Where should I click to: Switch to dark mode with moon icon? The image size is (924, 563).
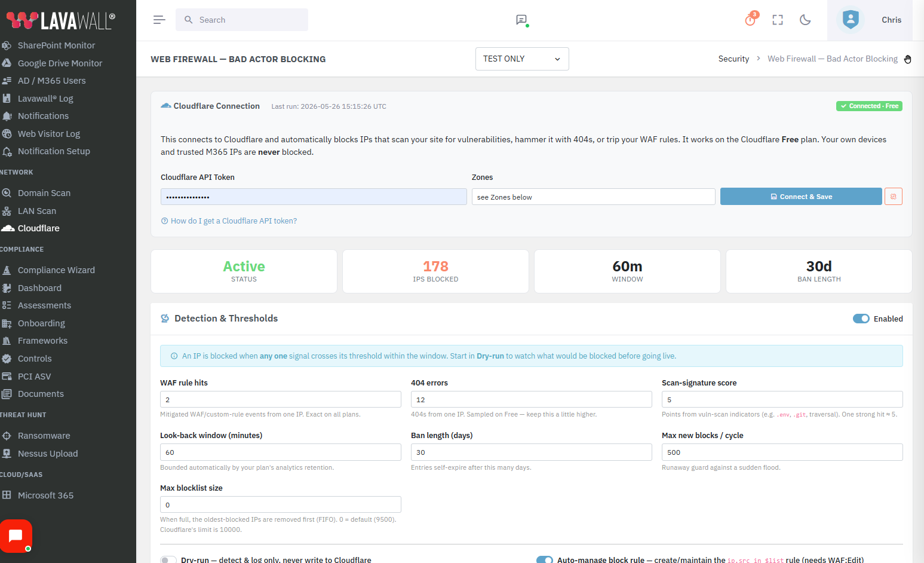[805, 20]
